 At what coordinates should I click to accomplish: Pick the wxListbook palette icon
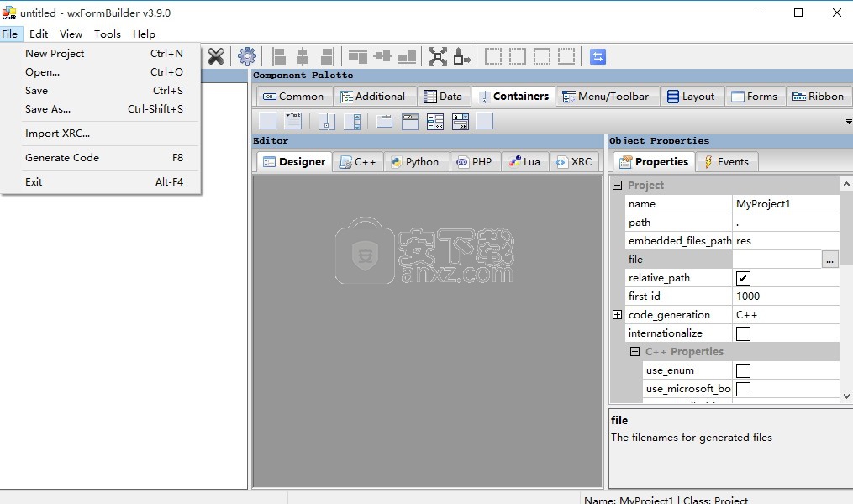[x=435, y=121]
